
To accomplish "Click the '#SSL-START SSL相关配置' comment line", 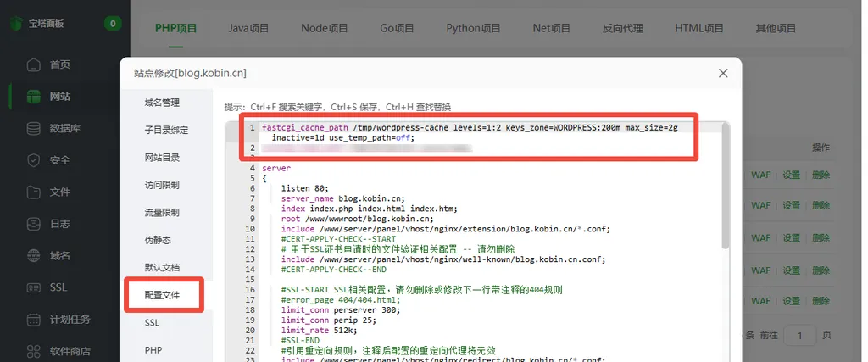I will 422,290.
